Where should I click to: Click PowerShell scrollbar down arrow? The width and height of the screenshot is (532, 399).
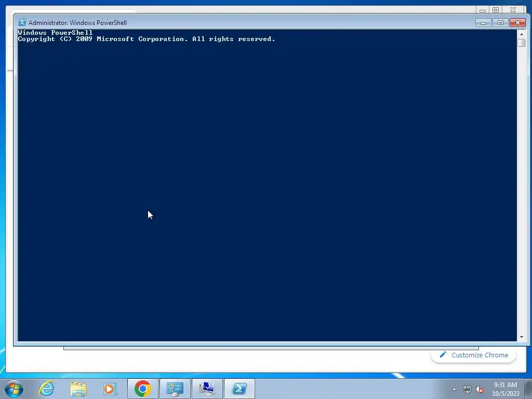click(522, 337)
